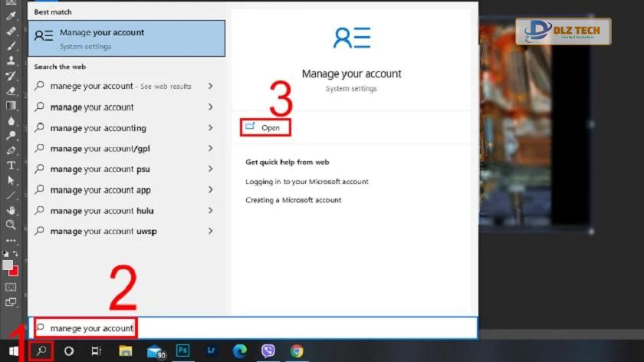Select the Line tool
Image resolution: width=644 pixels, height=362 pixels.
(11, 196)
